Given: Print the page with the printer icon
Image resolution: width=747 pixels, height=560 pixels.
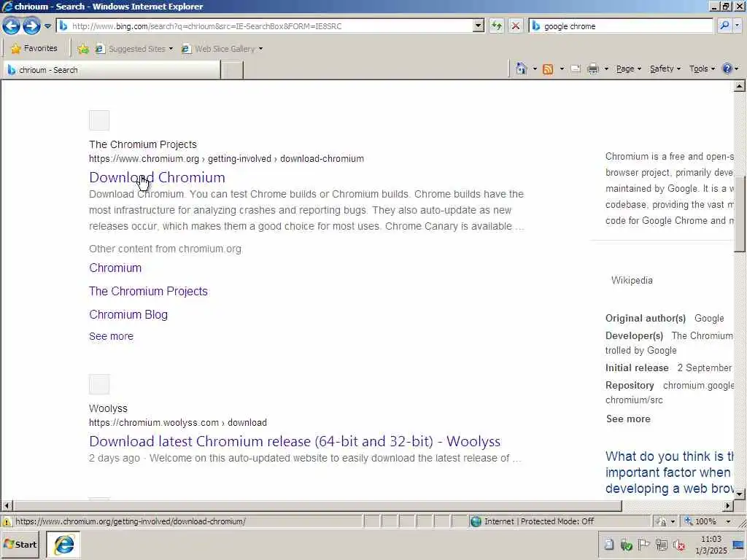Looking at the screenshot, I should [592, 69].
